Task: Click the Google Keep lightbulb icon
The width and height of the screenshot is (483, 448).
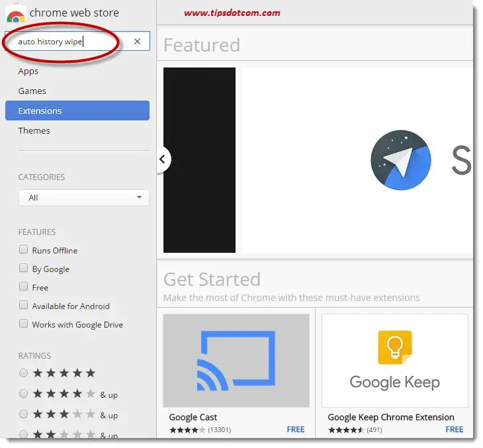Action: click(395, 347)
